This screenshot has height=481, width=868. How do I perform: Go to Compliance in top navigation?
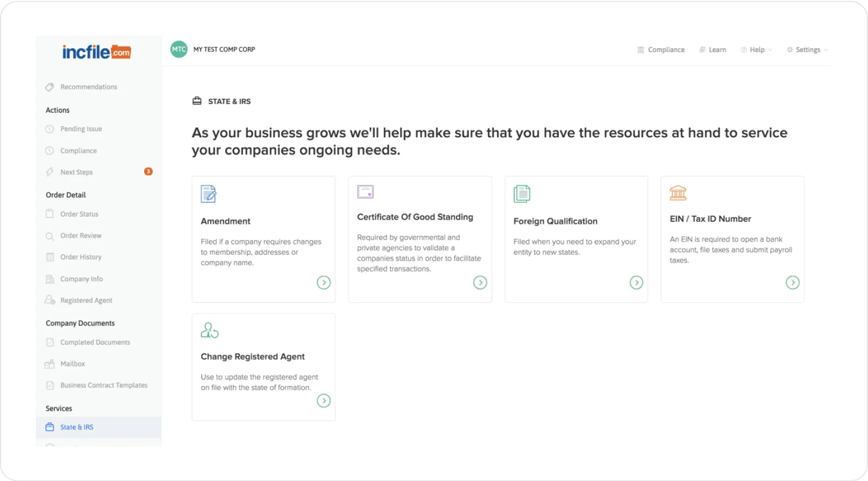(661, 50)
